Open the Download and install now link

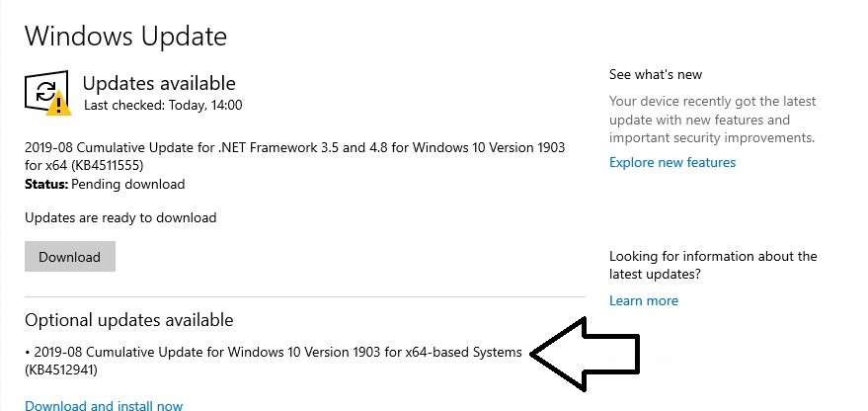coord(104,405)
